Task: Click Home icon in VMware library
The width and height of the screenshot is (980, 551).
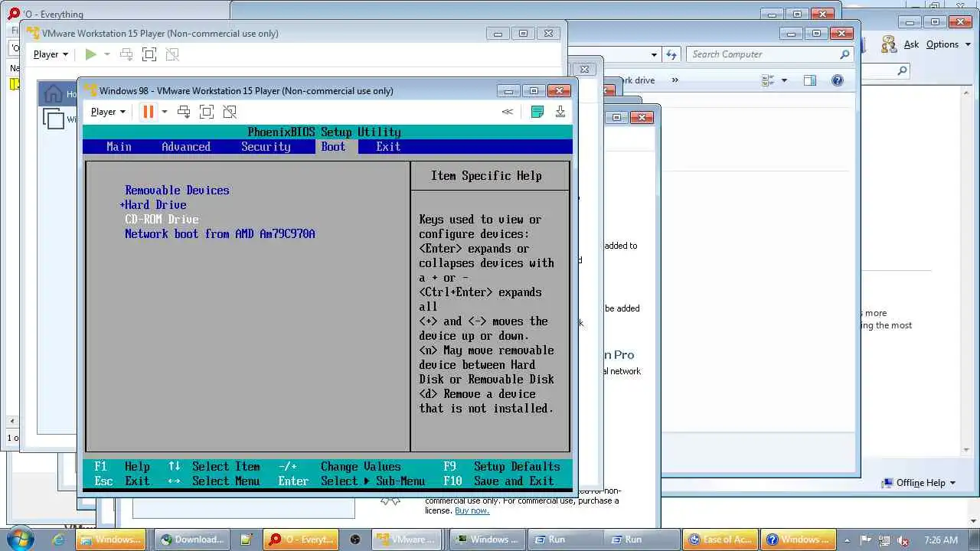Action: pyautogui.click(x=53, y=94)
